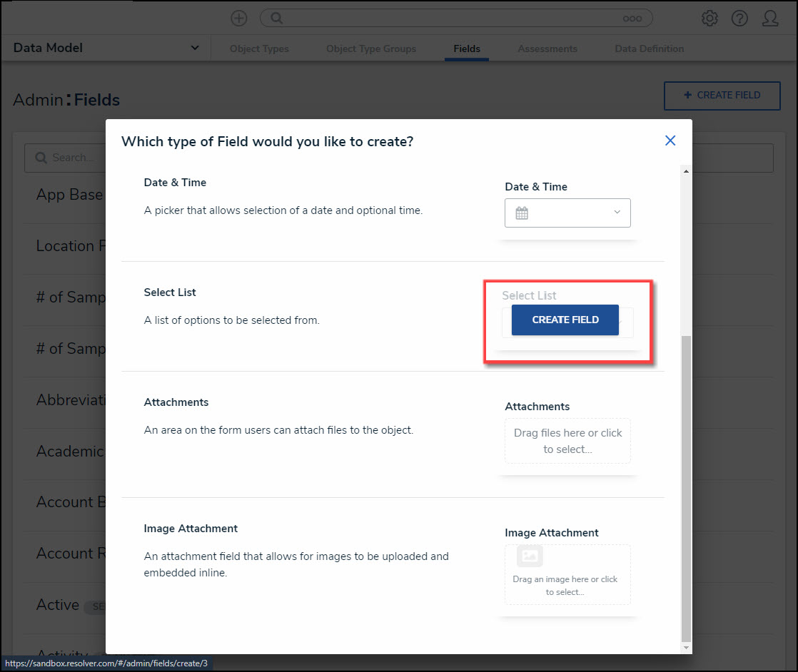Open the user profile icon
Image resolution: width=798 pixels, height=672 pixels.
(770, 19)
